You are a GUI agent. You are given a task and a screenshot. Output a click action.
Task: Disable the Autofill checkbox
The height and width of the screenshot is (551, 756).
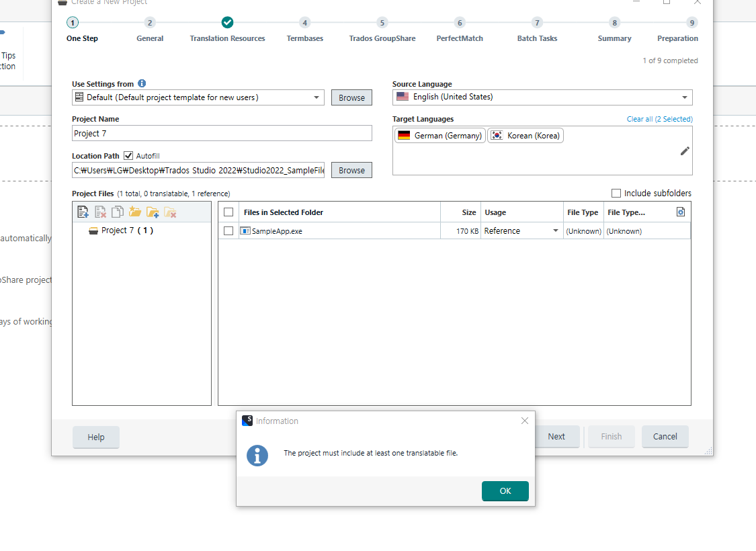tap(128, 155)
